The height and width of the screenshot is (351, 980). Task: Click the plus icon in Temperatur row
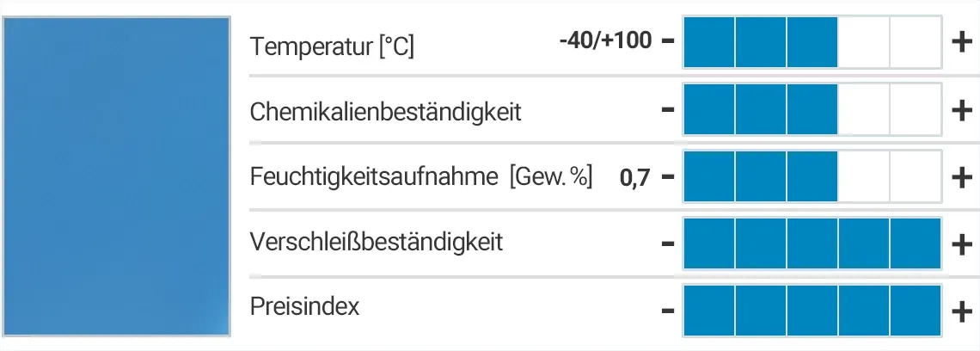pos(962,41)
